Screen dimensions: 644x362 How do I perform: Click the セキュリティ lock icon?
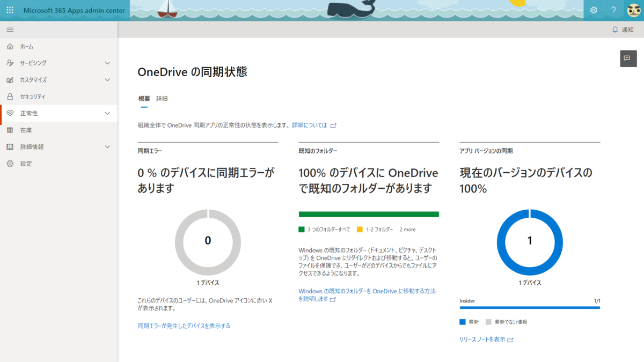coord(10,97)
